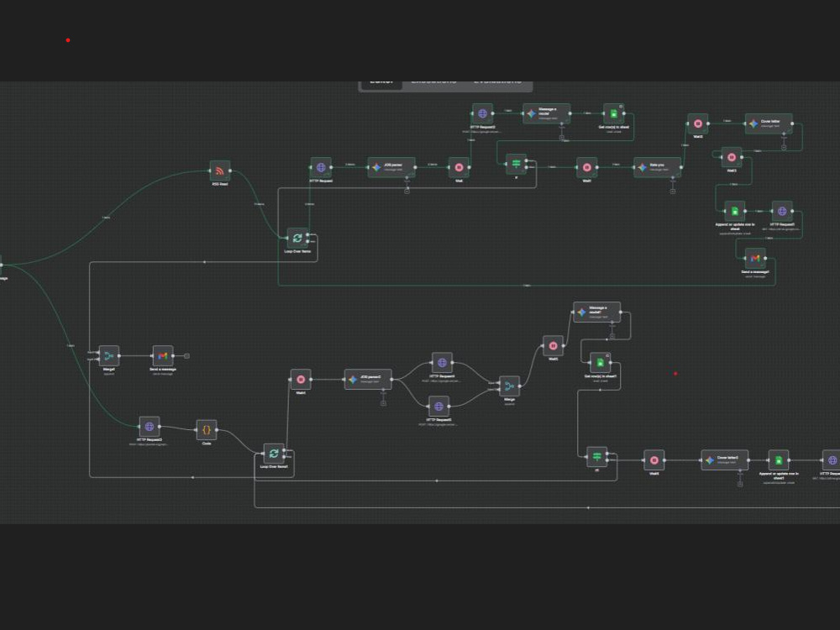Select the HTTP Request4 node

(442, 363)
